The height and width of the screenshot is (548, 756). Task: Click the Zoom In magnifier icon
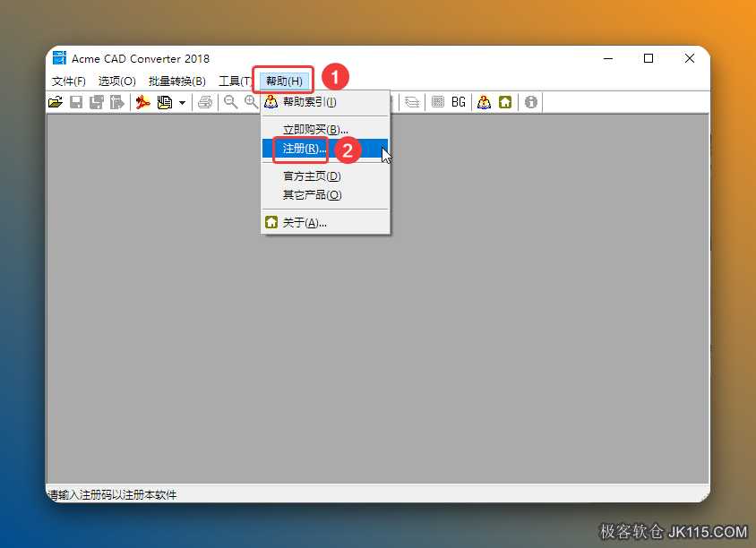tap(251, 102)
